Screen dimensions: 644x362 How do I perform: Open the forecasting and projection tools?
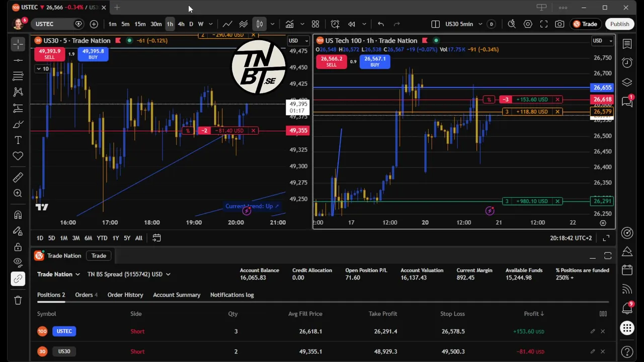point(18,108)
